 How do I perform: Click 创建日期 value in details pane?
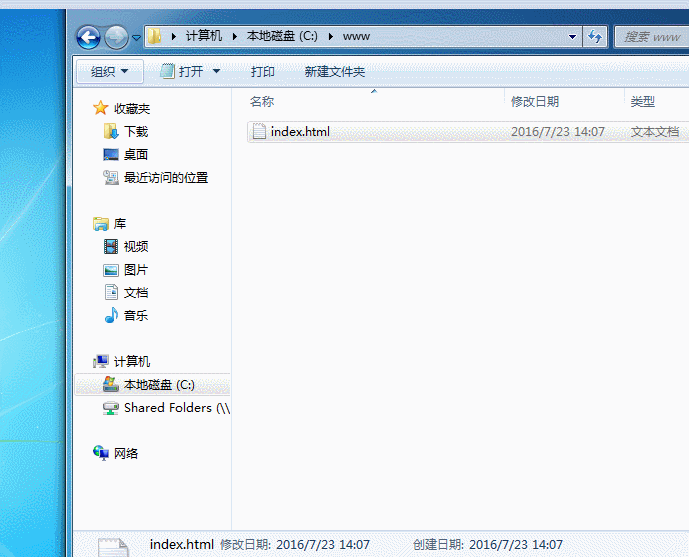(x=516, y=545)
